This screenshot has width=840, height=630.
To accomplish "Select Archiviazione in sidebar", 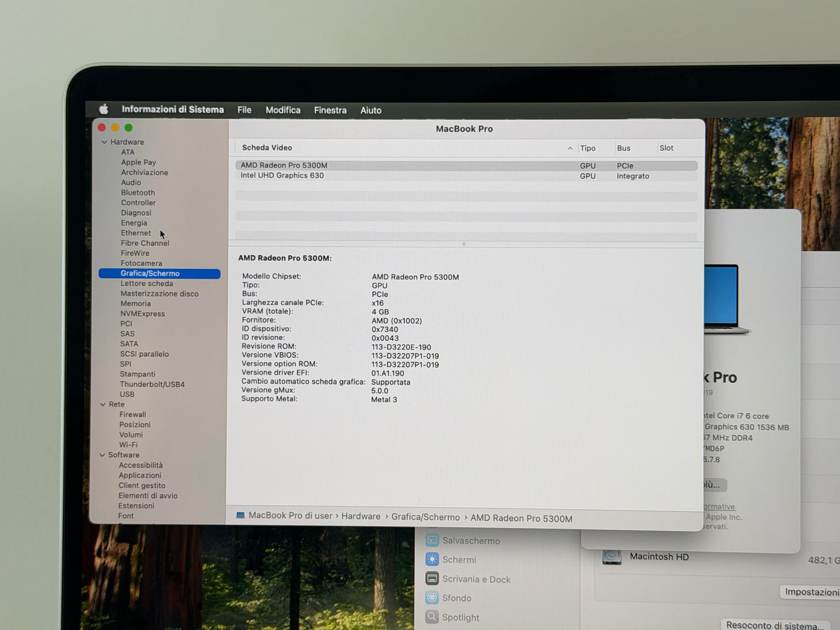I will (x=145, y=173).
